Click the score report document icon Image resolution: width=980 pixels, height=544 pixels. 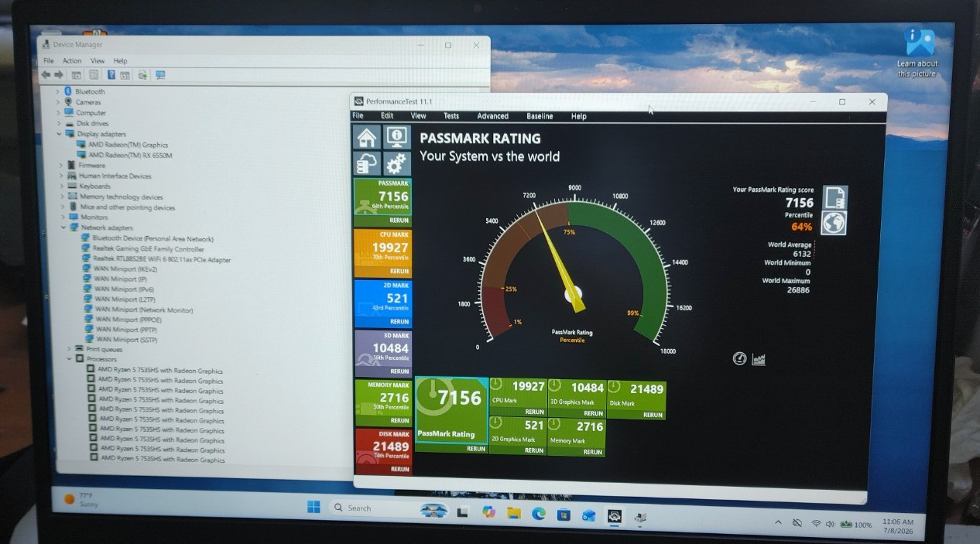point(834,197)
